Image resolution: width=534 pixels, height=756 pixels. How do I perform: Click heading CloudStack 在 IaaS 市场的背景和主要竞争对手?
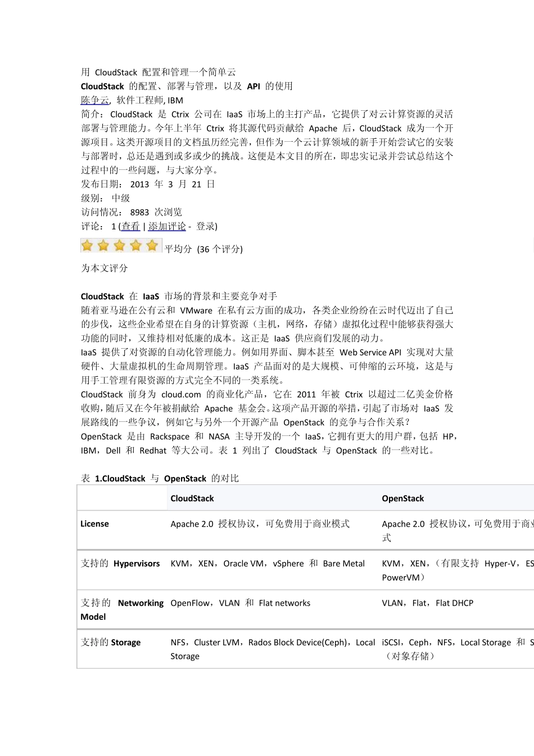[179, 296]
